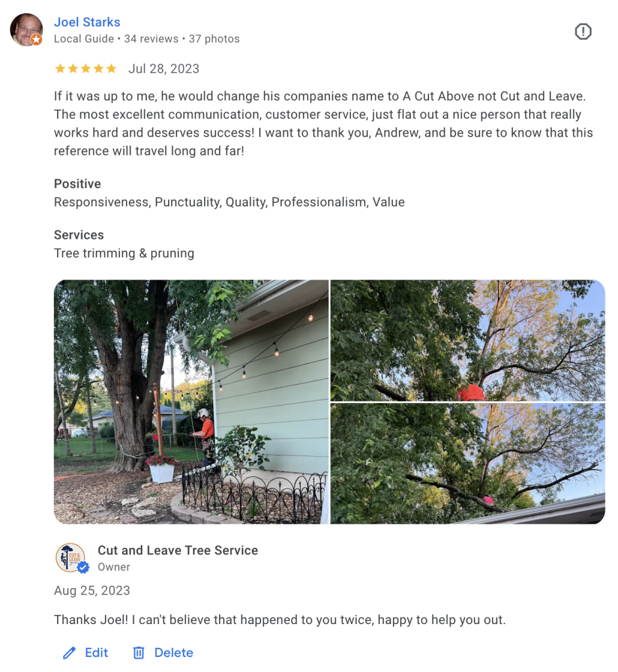This screenshot has width=618, height=672.
Task: Click the five-star rating
Action: [x=86, y=68]
